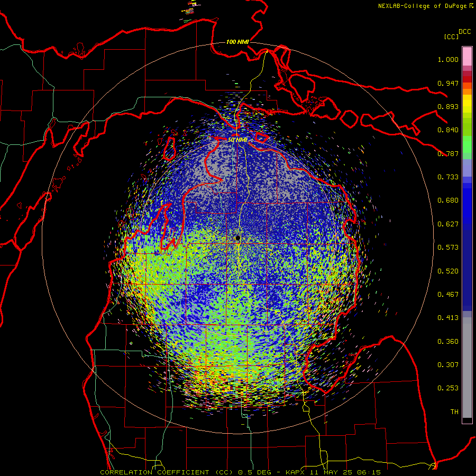The width and height of the screenshot is (476, 476).
Task: Click the 0.467 scale value
Action: click(x=448, y=295)
